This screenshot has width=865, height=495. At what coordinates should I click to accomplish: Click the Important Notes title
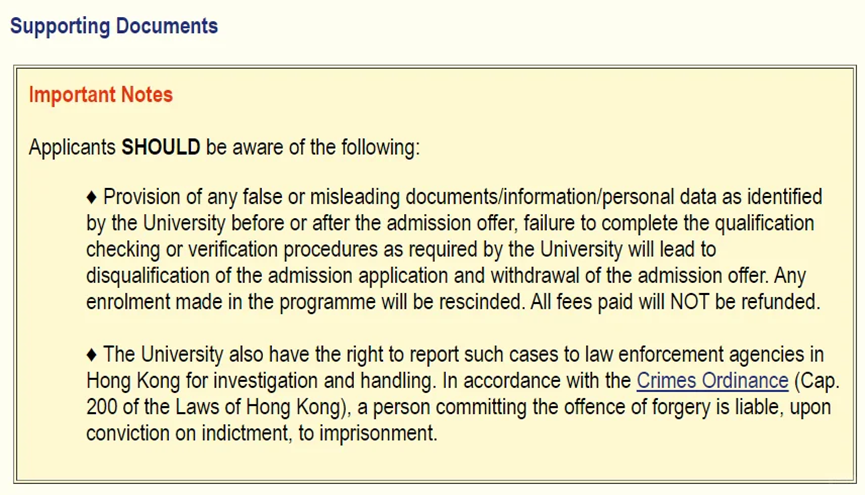click(101, 94)
